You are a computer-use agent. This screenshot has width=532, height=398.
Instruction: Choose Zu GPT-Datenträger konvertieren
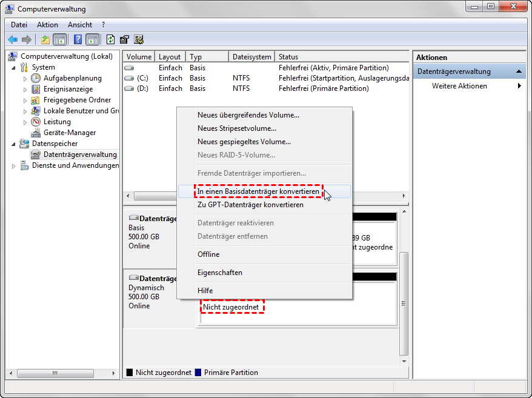[x=264, y=205]
